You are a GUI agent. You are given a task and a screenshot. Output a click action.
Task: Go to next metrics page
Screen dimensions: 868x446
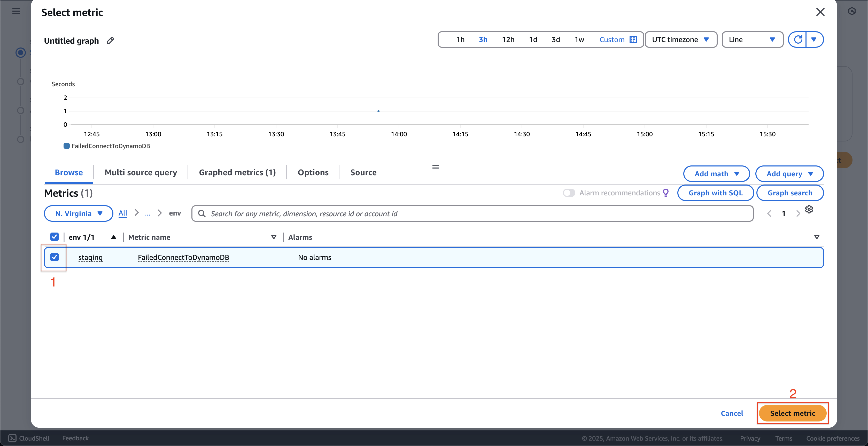pyautogui.click(x=798, y=213)
